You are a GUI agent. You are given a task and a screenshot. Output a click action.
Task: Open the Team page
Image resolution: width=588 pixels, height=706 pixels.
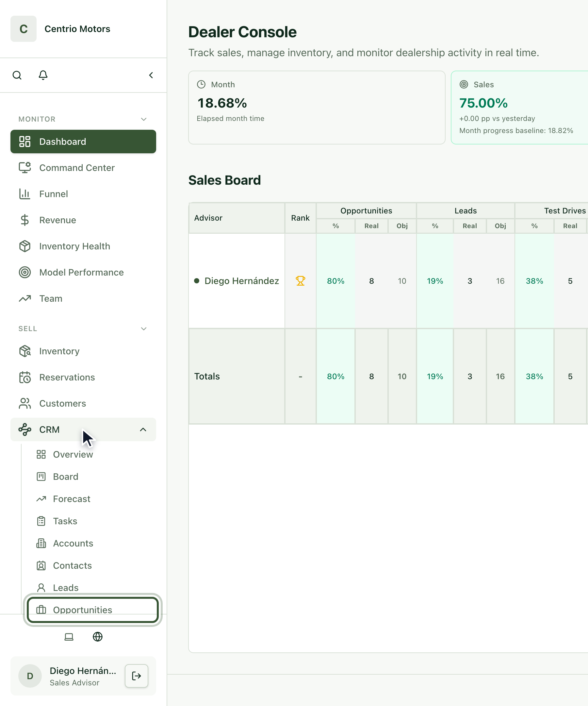point(83,298)
